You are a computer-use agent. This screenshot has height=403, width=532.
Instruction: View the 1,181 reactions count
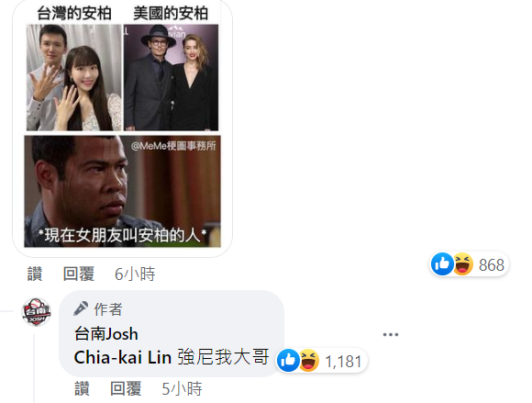(x=343, y=362)
